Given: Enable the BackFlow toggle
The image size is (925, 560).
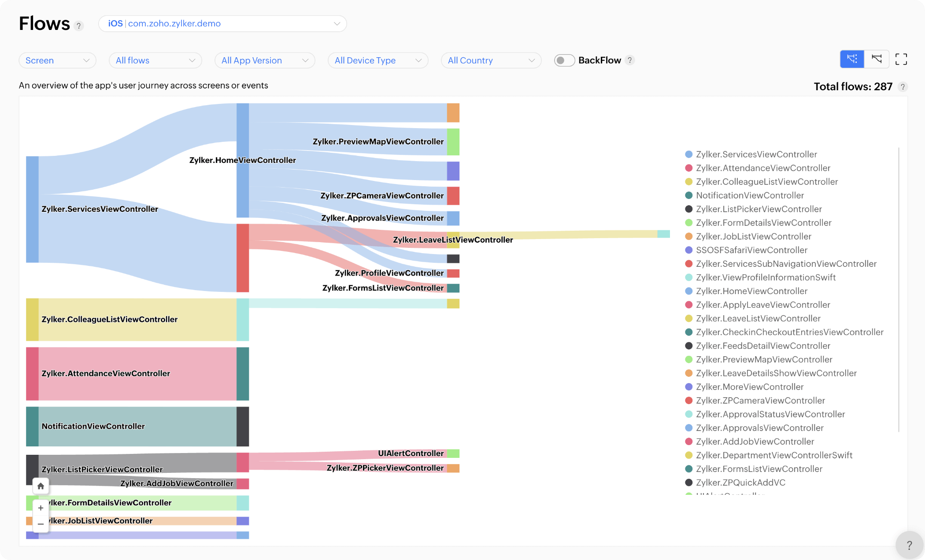Looking at the screenshot, I should [564, 60].
